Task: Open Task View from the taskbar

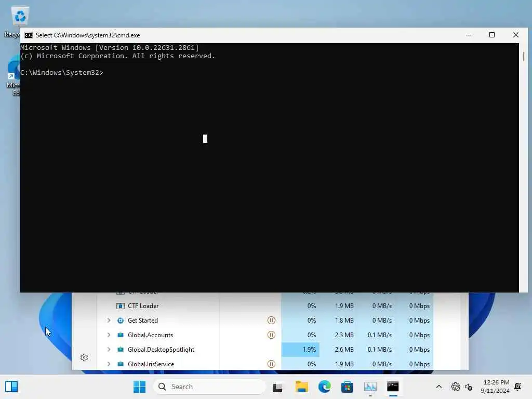Action: (277, 387)
